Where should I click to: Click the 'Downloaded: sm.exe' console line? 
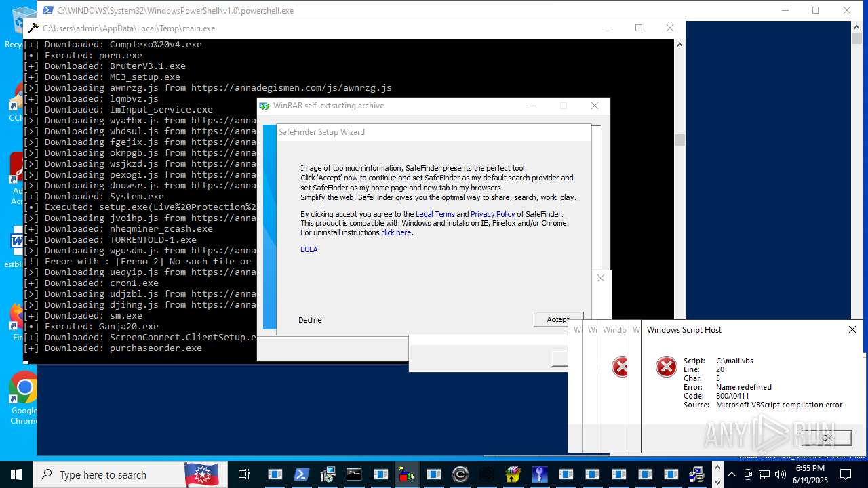[x=83, y=315]
